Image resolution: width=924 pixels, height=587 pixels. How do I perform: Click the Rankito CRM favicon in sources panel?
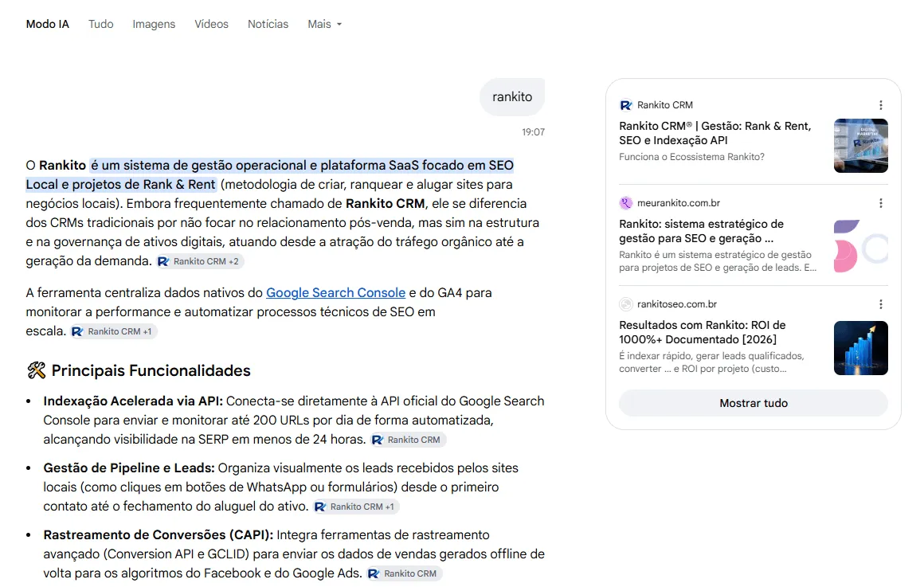626,105
